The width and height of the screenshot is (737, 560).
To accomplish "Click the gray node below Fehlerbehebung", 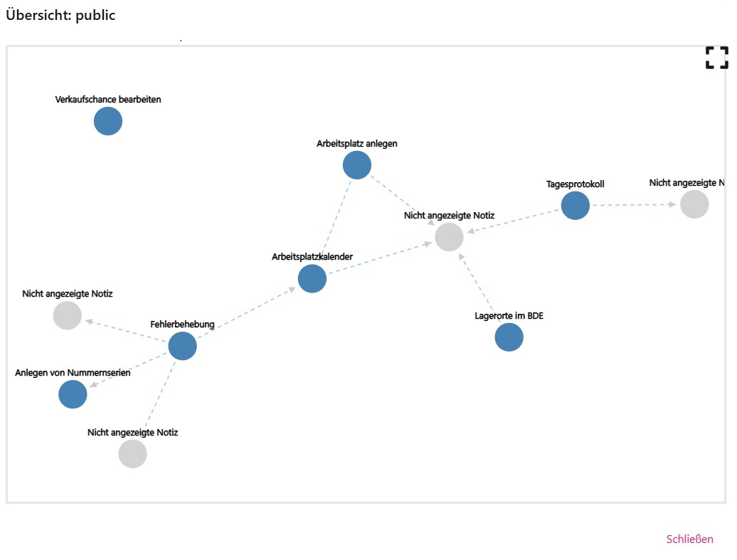I will (132, 453).
